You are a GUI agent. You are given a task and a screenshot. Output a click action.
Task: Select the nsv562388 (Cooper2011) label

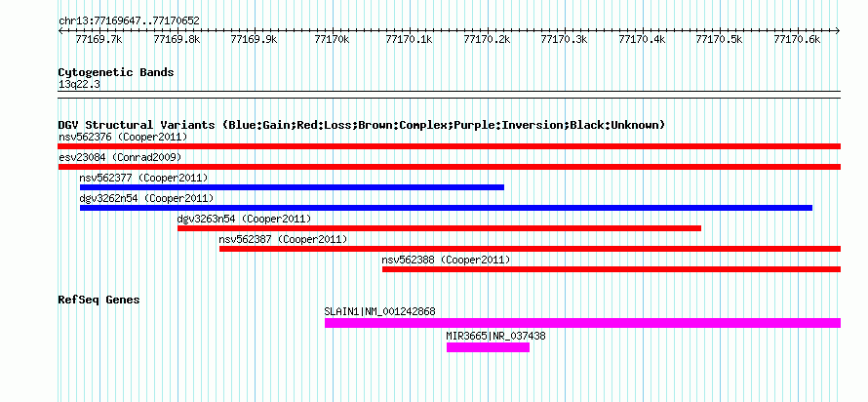pyautogui.click(x=446, y=260)
